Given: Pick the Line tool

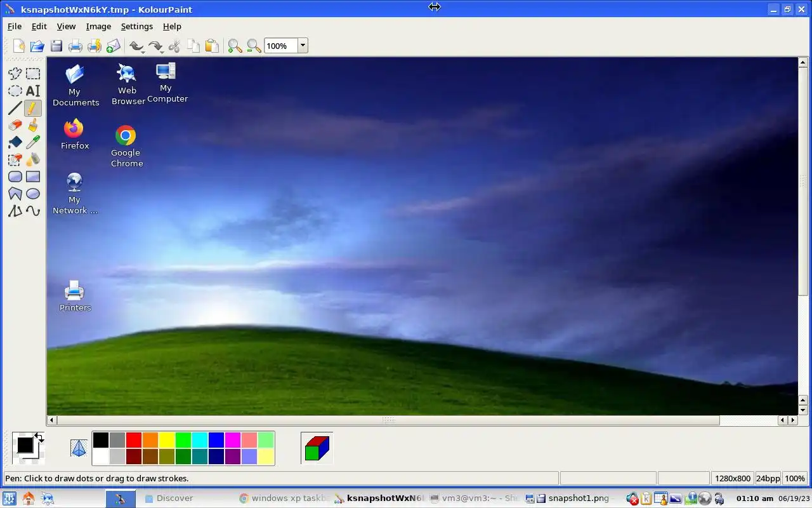Looking at the screenshot, I should 15,108.
